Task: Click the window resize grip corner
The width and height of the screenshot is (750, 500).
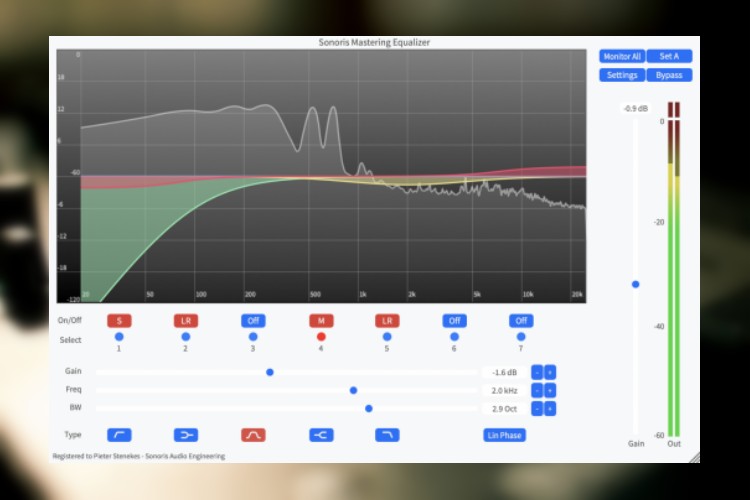Action: tap(695, 457)
